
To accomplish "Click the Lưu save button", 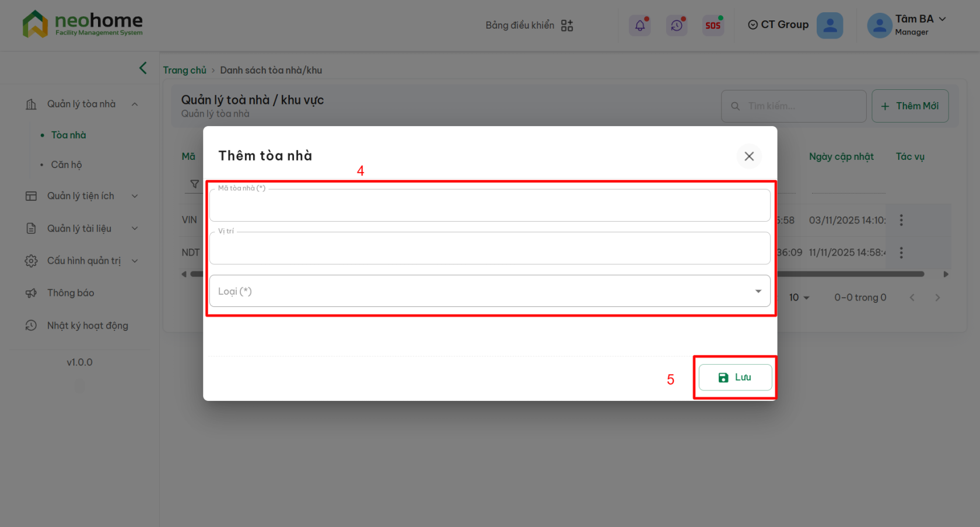I will click(x=735, y=378).
